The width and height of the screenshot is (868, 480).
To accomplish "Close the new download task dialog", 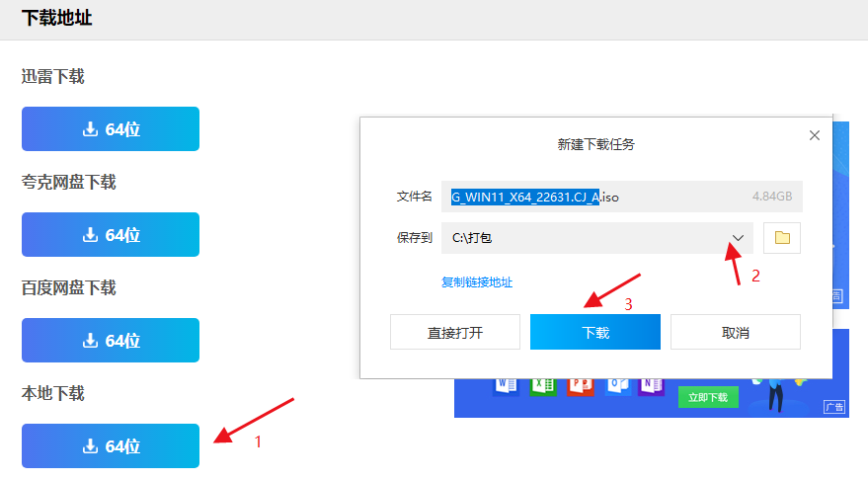I will coord(815,135).
